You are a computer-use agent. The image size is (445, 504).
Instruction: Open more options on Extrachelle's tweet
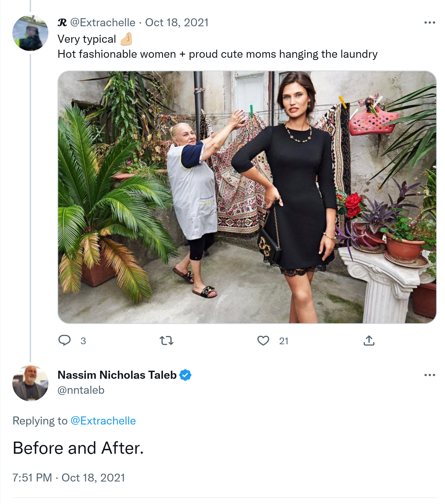coord(430,22)
